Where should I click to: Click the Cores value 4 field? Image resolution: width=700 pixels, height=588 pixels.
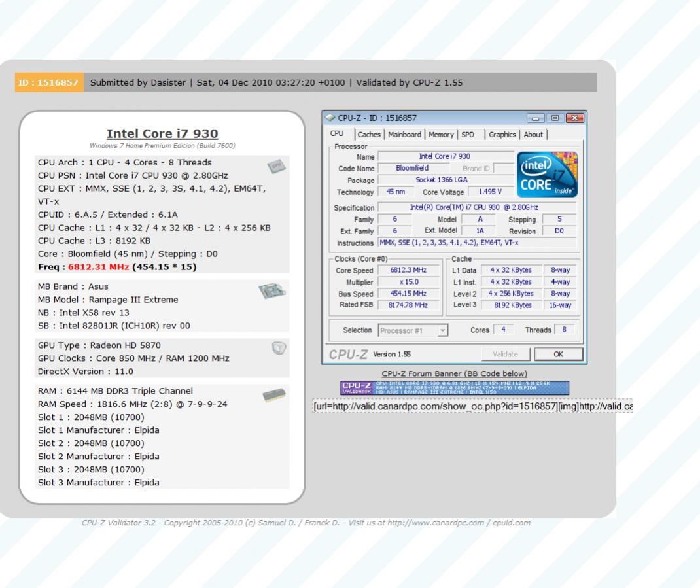pyautogui.click(x=504, y=330)
